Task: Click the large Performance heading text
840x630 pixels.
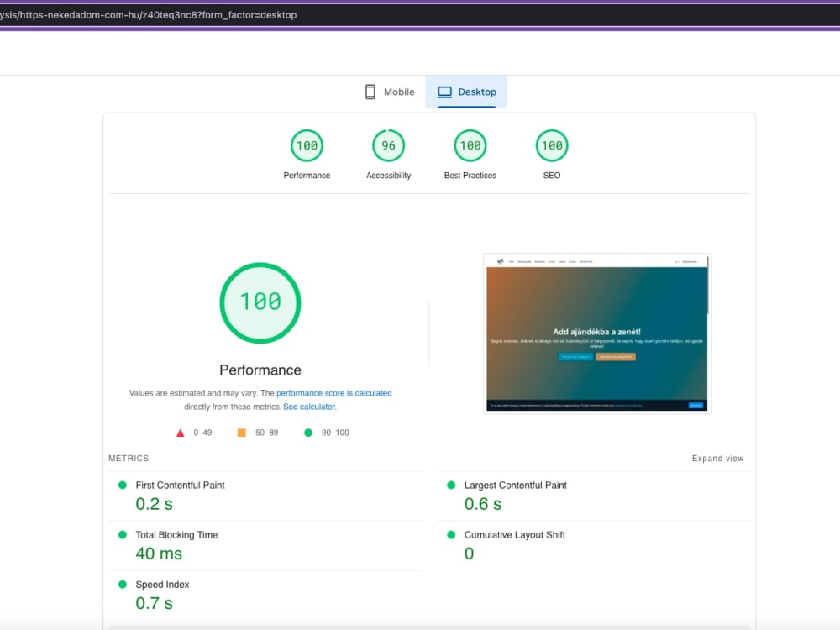Action: point(260,370)
